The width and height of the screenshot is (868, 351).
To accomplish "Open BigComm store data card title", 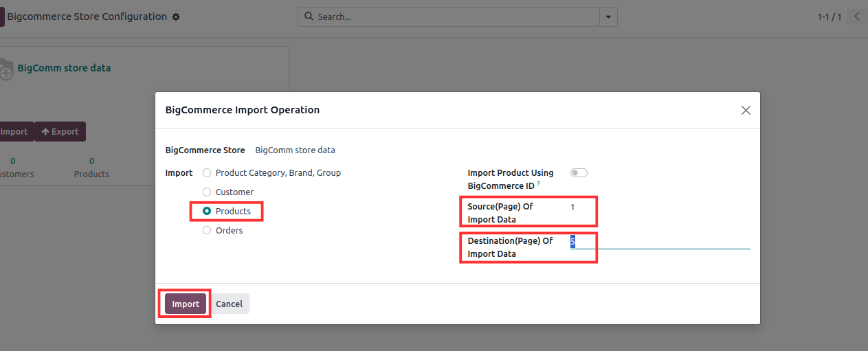I will coord(64,68).
